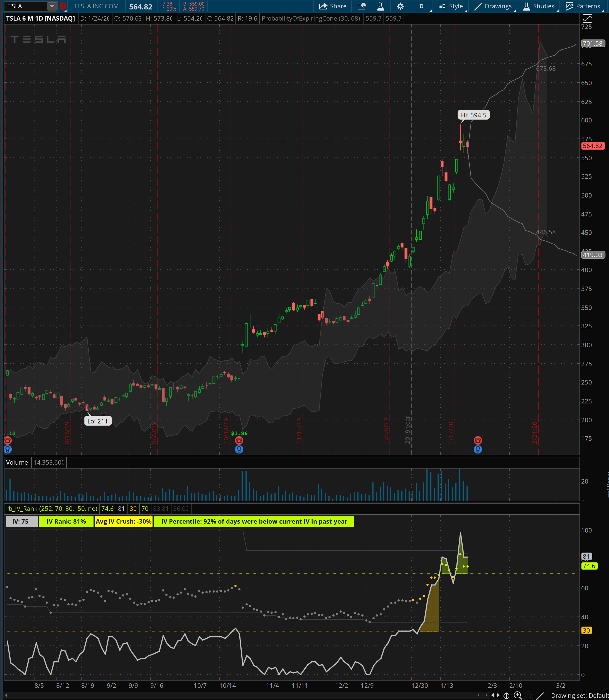Click the expand time axis icon
This screenshot has width=609, height=700.
[x=495, y=695]
